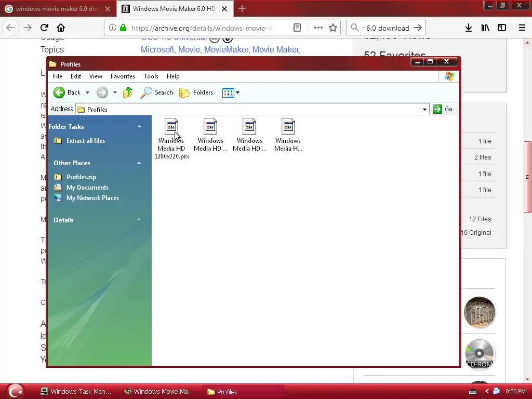Click the network icon in system tray
This screenshot has height=399, width=532.
[x=497, y=392]
